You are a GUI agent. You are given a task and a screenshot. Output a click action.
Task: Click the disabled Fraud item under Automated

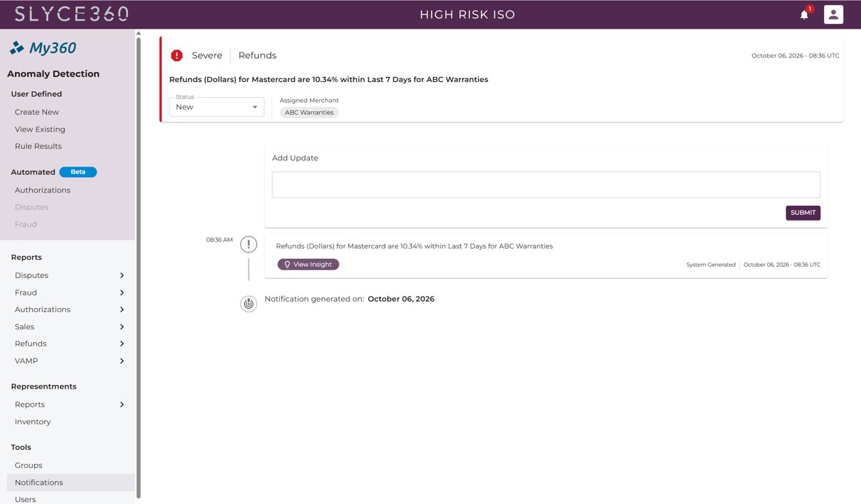point(26,225)
